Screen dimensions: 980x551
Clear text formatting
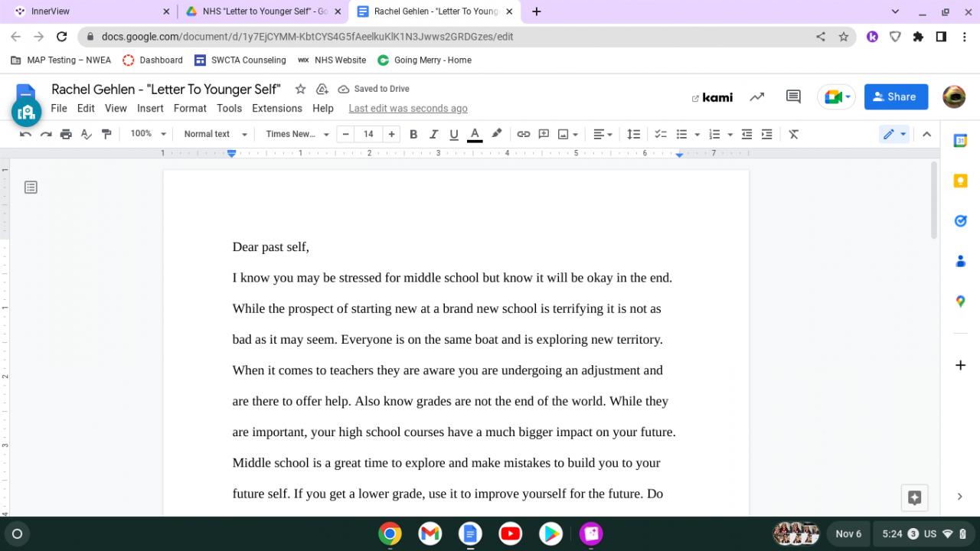pos(794,134)
